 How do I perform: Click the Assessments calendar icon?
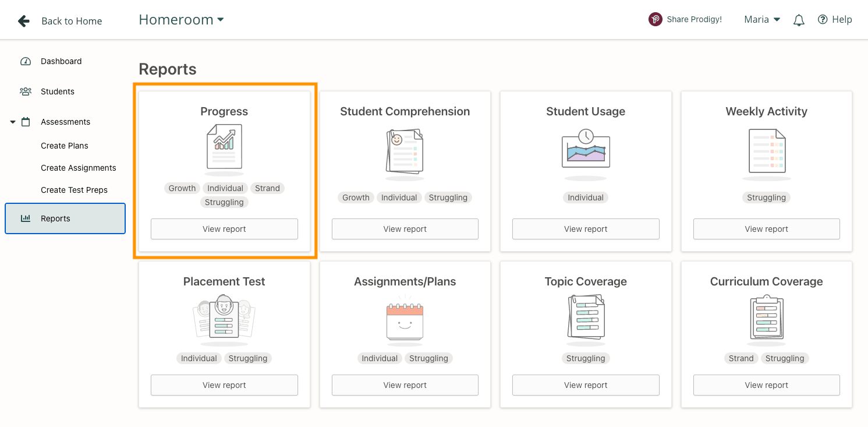(x=26, y=122)
